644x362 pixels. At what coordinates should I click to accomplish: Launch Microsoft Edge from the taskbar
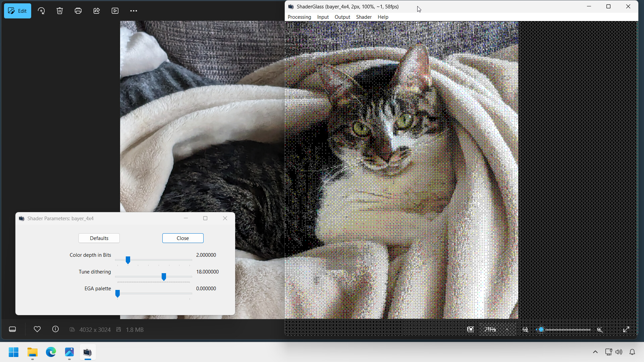tap(51, 352)
